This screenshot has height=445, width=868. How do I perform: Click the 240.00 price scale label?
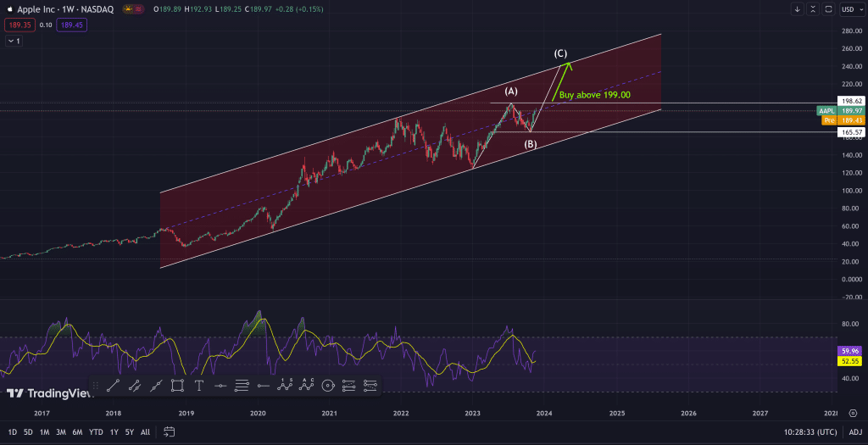point(851,66)
